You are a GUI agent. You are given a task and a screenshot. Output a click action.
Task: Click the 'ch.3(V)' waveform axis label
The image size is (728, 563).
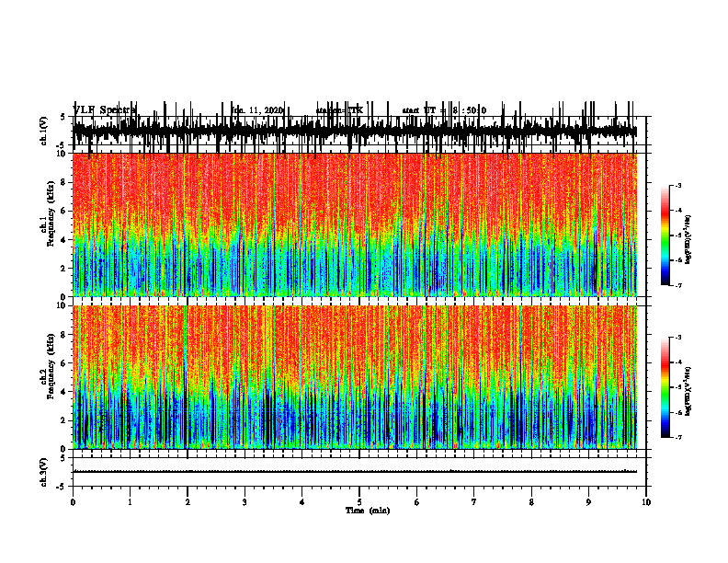[44, 472]
